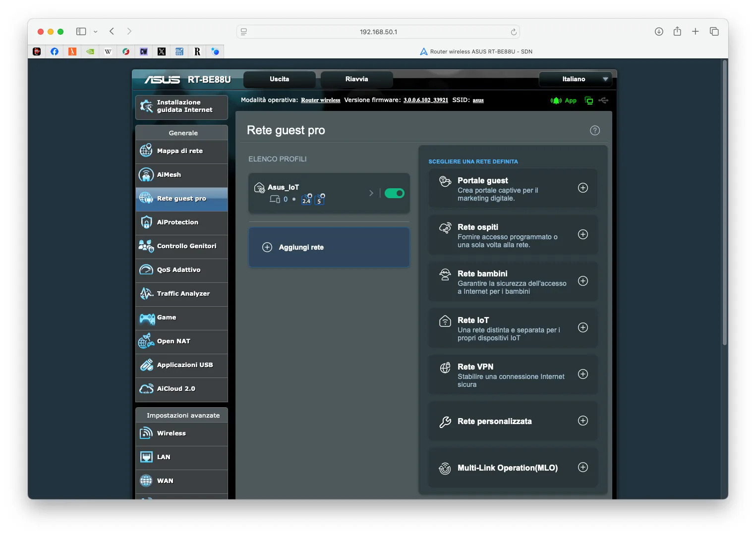The height and width of the screenshot is (536, 756).
Task: Open the AiProtection section
Action: tap(181, 222)
